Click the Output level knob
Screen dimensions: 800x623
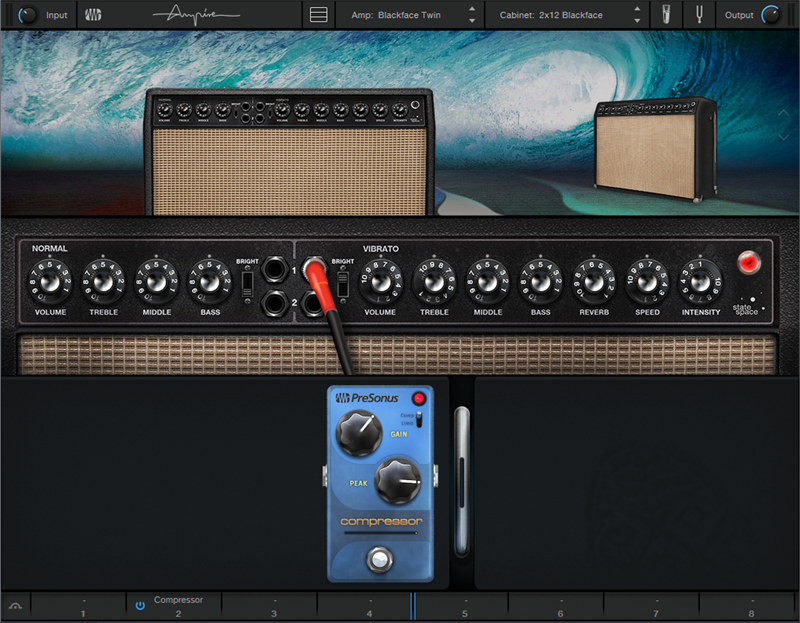click(x=771, y=15)
